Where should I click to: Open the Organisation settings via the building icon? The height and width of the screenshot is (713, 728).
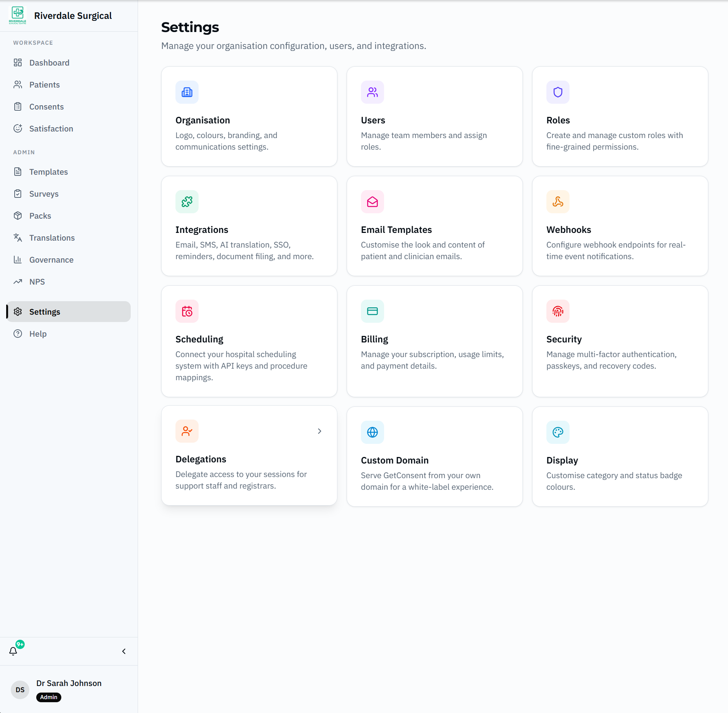pos(187,92)
